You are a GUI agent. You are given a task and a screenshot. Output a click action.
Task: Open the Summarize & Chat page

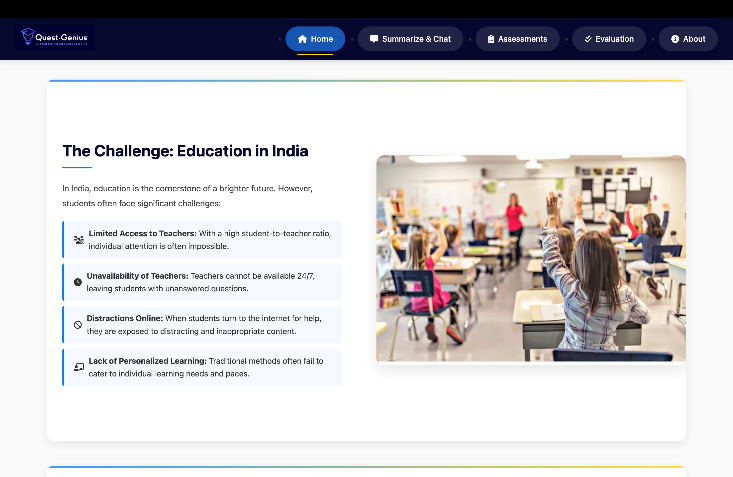(410, 39)
